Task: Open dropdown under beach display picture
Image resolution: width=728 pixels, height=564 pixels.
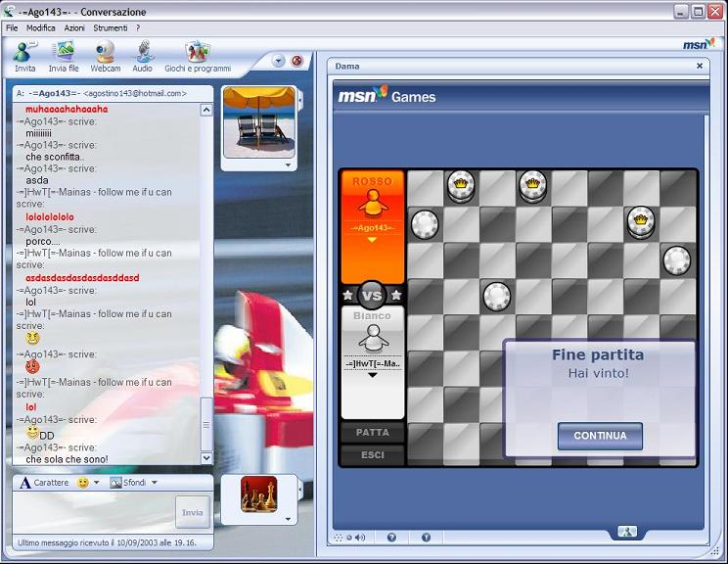Action: click(288, 164)
